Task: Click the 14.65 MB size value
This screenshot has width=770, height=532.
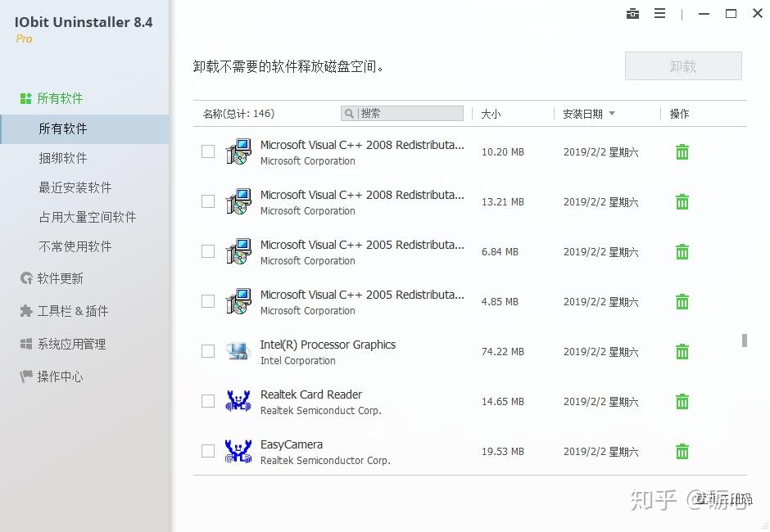Action: tap(502, 401)
